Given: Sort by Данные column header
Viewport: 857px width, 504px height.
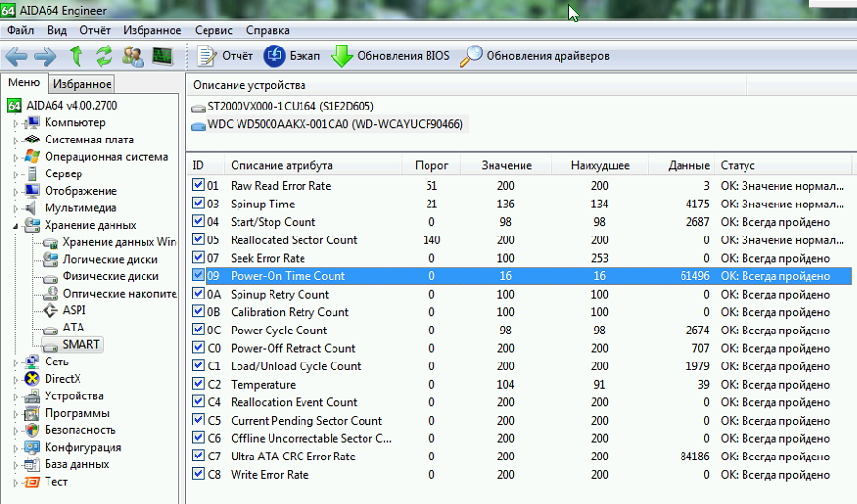Looking at the screenshot, I should pyautogui.click(x=682, y=165).
